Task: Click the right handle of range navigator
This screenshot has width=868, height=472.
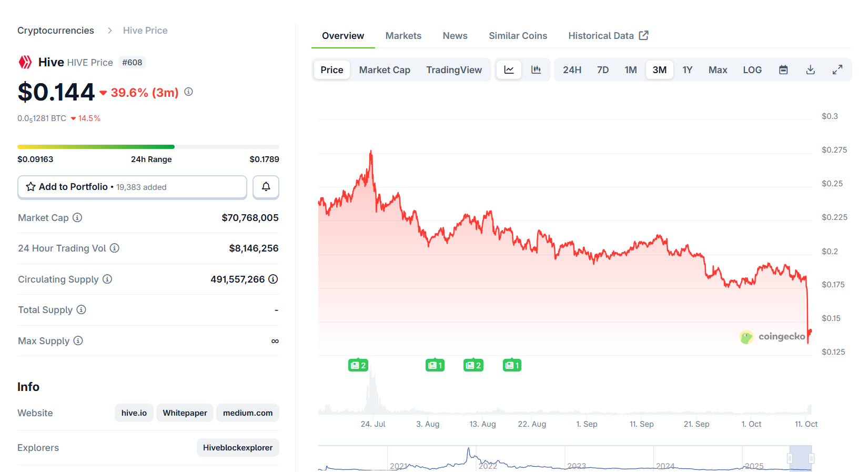Action: 812,459
